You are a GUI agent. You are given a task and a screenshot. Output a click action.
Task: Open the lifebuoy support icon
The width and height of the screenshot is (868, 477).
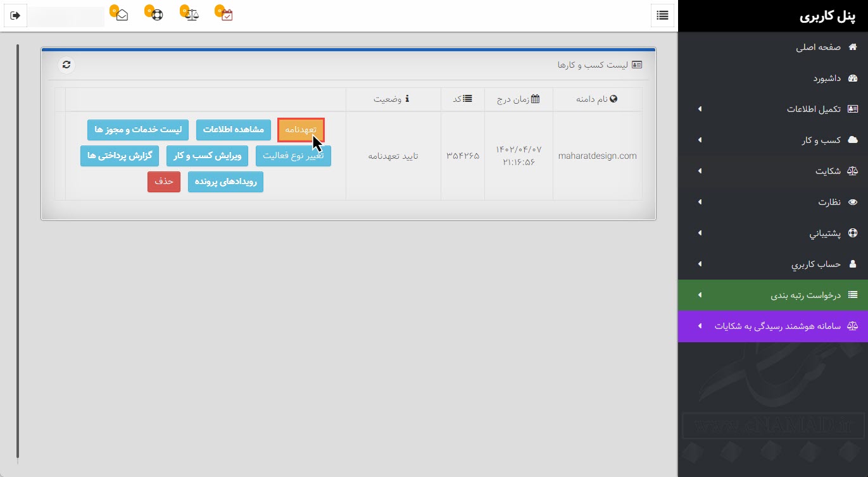(157, 15)
